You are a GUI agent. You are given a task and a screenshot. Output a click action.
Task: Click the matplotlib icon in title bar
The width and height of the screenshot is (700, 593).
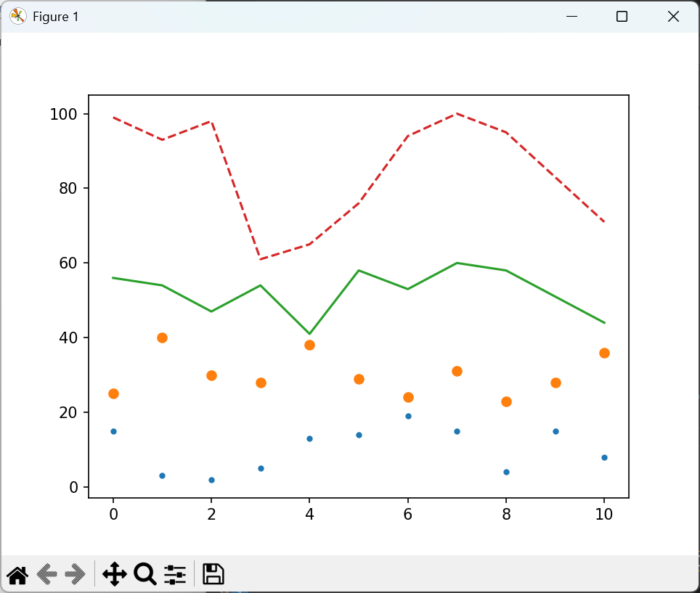[x=18, y=16]
